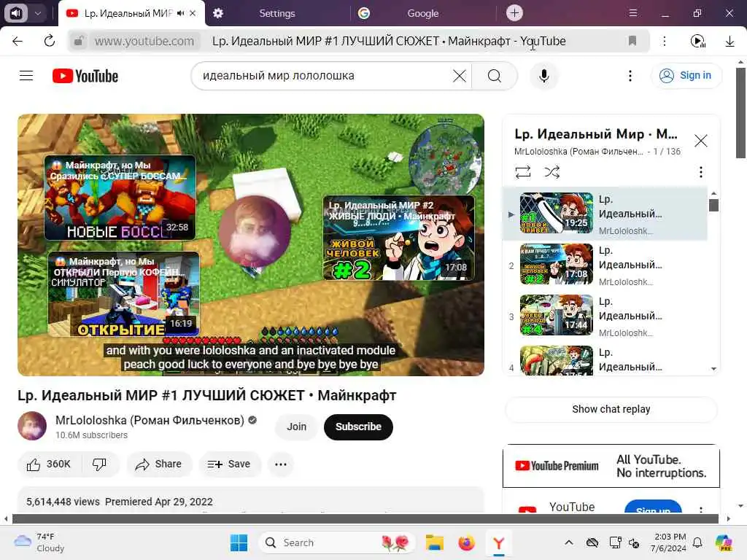Image resolution: width=747 pixels, height=560 pixels.
Task: Subscribe to MrLololoshka channel
Action: point(358,427)
